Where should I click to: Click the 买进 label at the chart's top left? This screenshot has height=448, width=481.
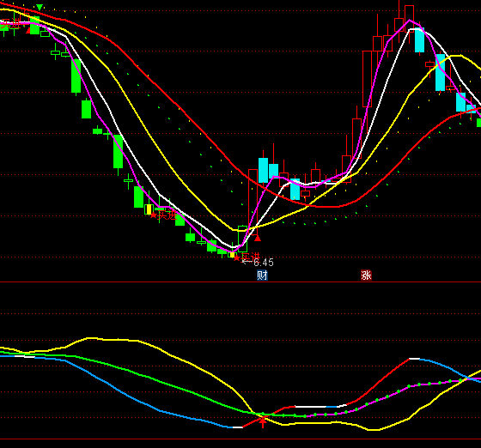point(9,23)
